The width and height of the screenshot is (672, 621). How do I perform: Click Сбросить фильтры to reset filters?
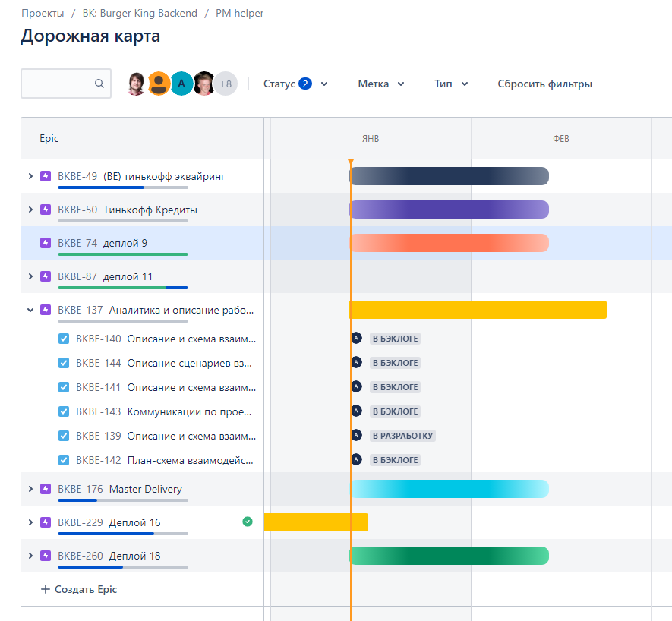tap(544, 84)
